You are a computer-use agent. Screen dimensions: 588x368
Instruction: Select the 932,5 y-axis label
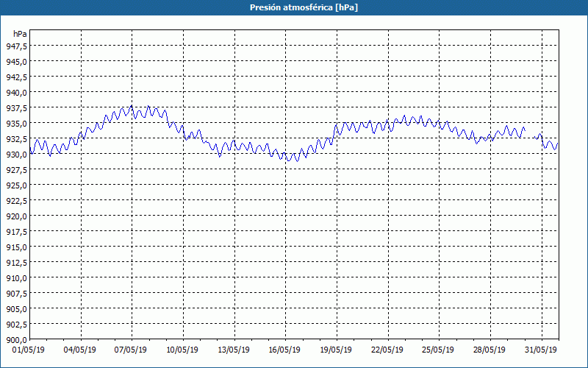(x=17, y=138)
